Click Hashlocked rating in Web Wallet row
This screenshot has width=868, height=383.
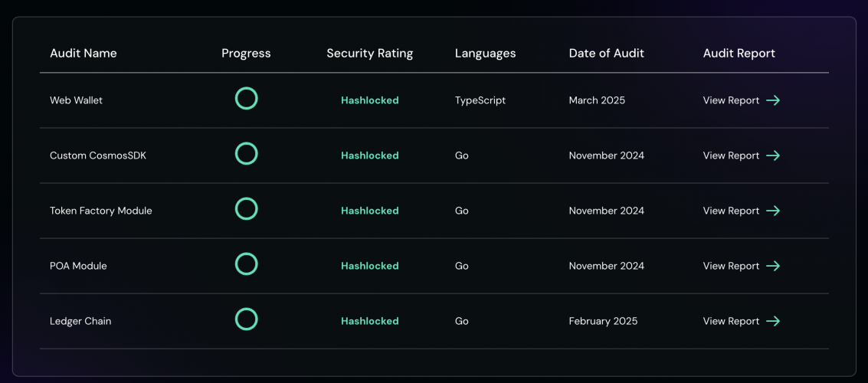click(x=370, y=100)
